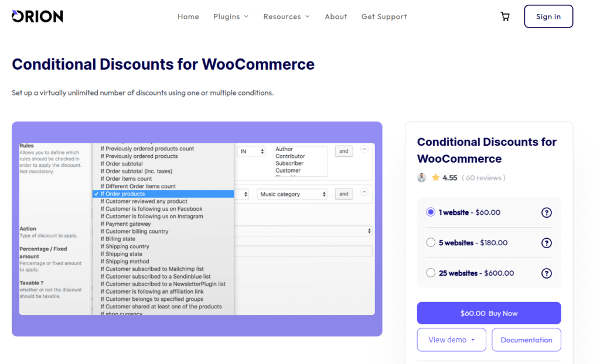Click the sidebar Conditional Discounts for WooCommerce heading
The width and height of the screenshot is (600, 364).
[x=487, y=150]
